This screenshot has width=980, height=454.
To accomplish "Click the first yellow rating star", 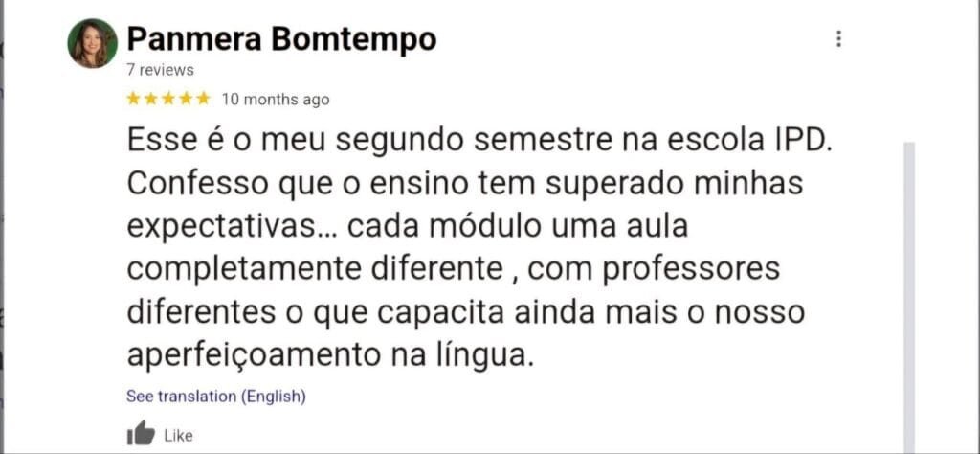I will 134,99.
